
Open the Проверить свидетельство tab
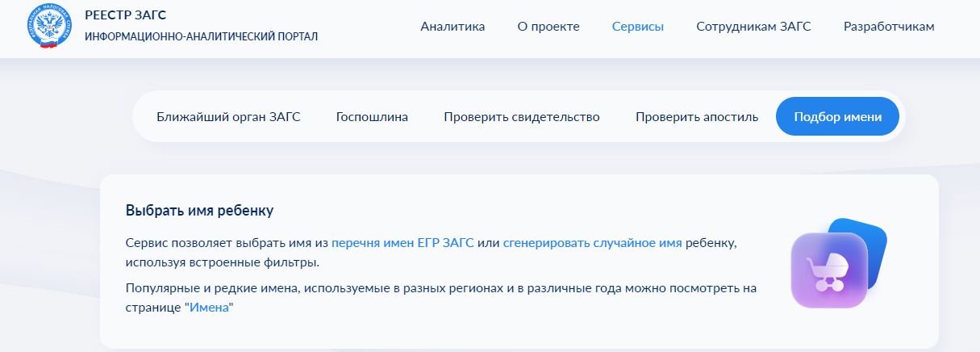[x=521, y=117]
